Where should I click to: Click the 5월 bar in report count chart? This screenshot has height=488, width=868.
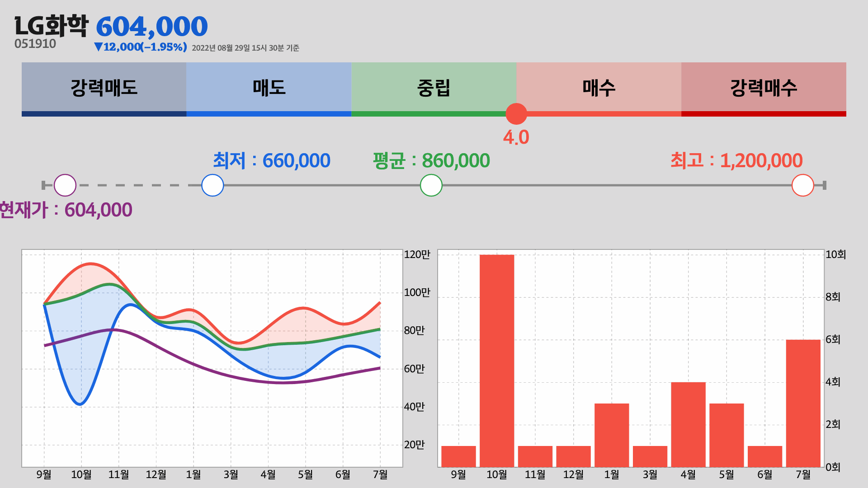[x=726, y=435]
